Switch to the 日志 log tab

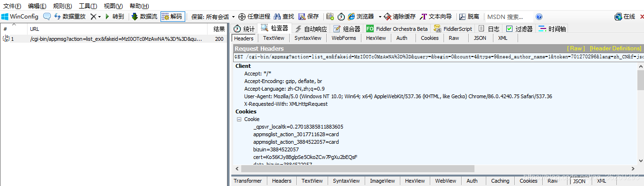(x=489, y=29)
